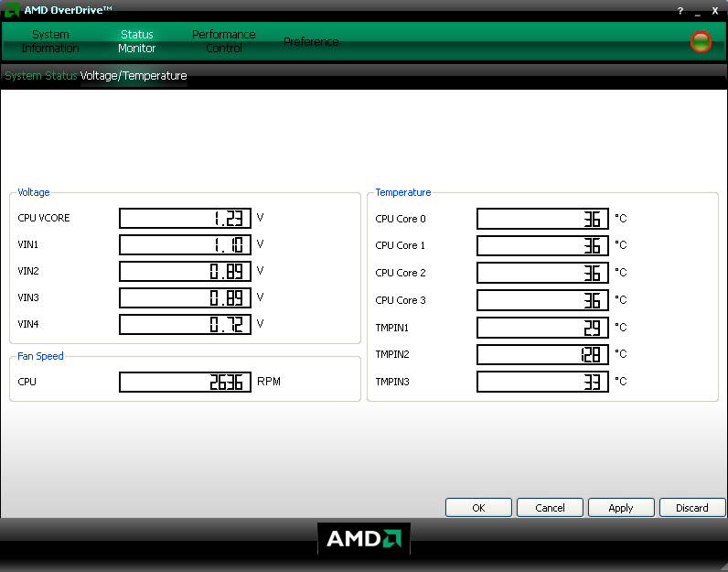Screen dimensions: 728x572
Task: Click the "Fan Speed" group heading
Action: tap(40, 356)
